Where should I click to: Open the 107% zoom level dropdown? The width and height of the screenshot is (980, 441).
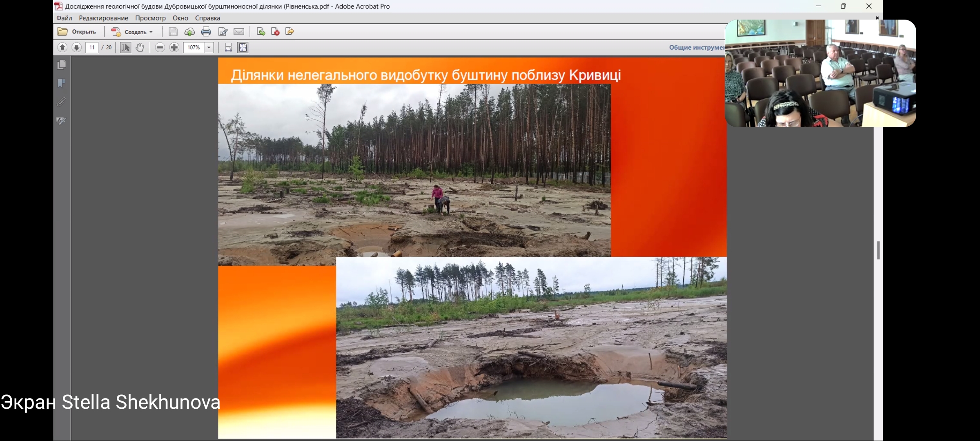click(x=209, y=47)
